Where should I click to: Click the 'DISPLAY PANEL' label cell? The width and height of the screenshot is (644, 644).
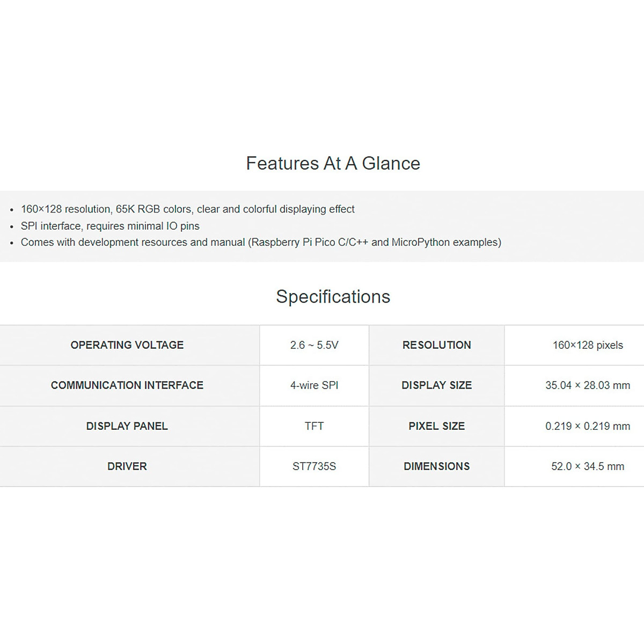point(127,426)
